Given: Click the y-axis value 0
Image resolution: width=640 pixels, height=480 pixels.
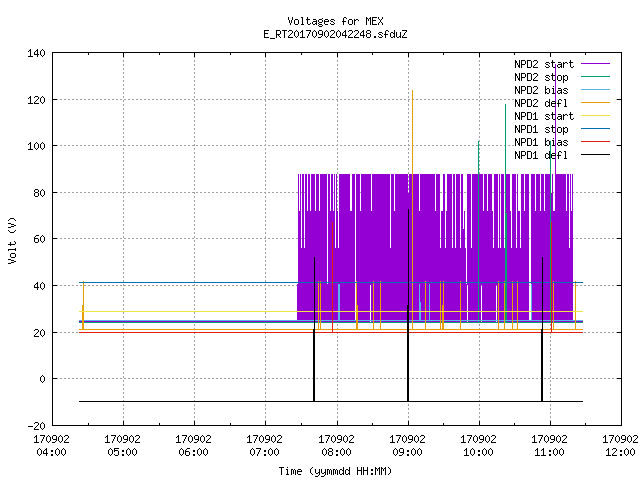Looking at the screenshot, I should (x=42, y=379).
